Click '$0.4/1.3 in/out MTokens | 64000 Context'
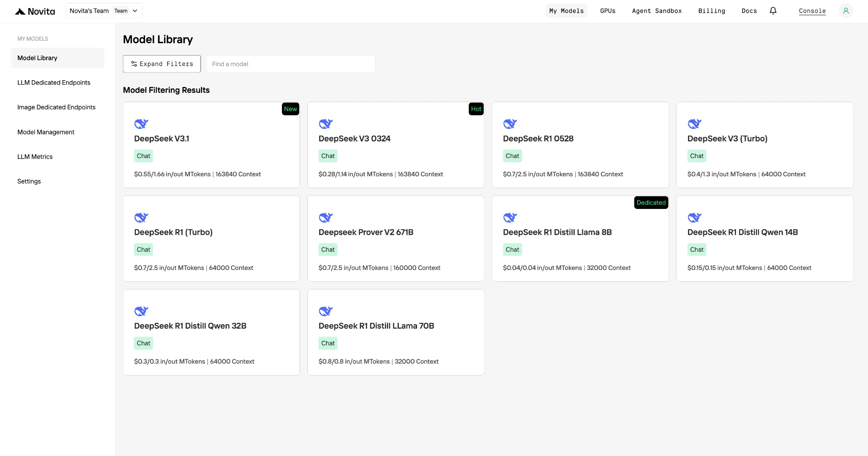 coord(746,174)
